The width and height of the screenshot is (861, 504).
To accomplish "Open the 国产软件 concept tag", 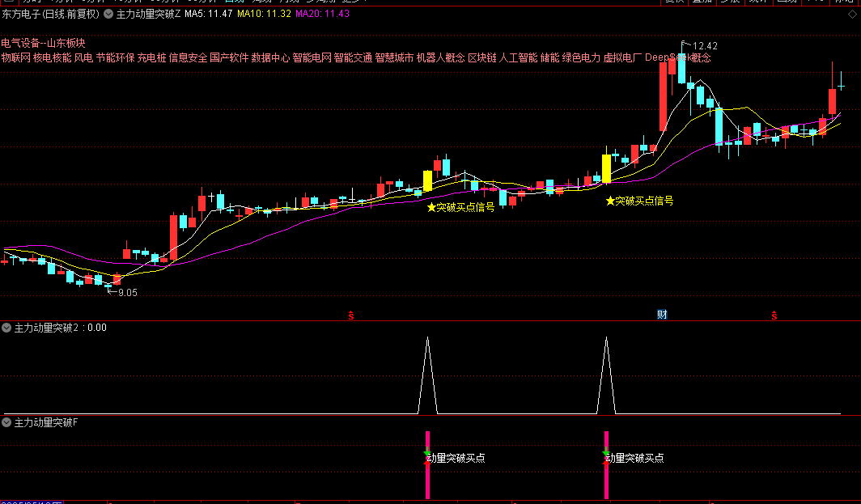I will point(229,57).
